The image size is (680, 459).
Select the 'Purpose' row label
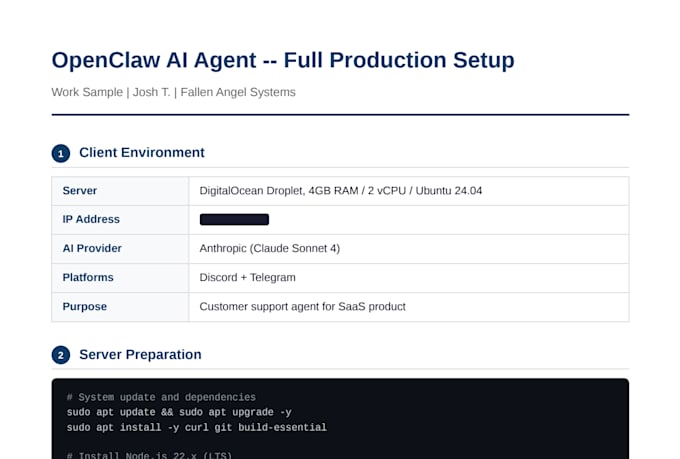coord(85,307)
